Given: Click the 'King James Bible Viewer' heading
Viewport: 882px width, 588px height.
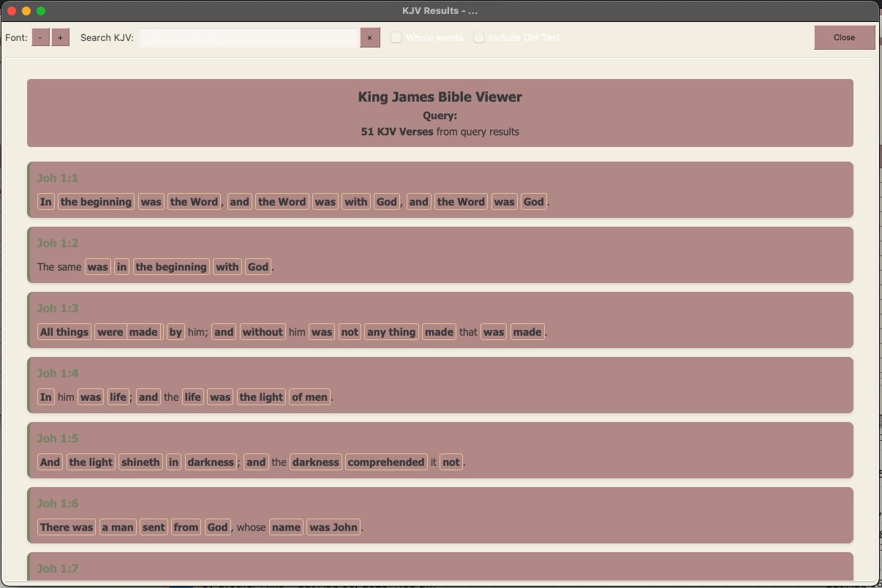Looking at the screenshot, I should (440, 97).
